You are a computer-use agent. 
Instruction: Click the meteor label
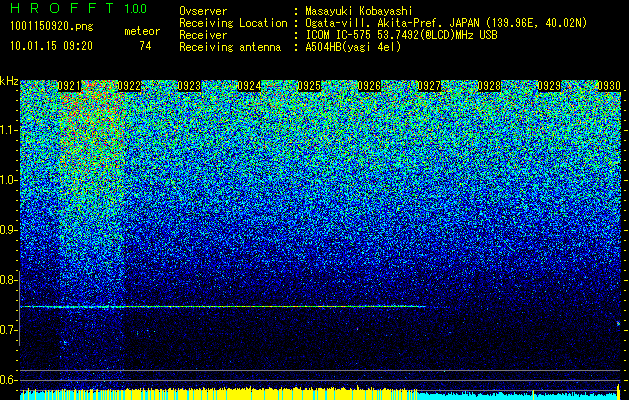[142, 31]
